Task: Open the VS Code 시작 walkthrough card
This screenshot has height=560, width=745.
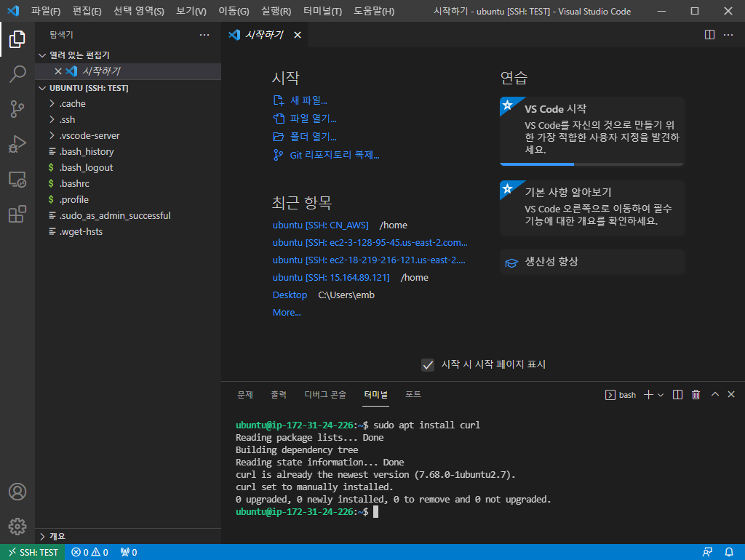Action: coord(592,130)
